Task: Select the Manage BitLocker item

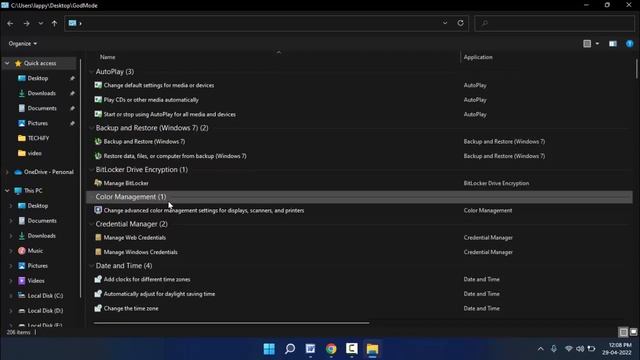Action: tap(126, 183)
